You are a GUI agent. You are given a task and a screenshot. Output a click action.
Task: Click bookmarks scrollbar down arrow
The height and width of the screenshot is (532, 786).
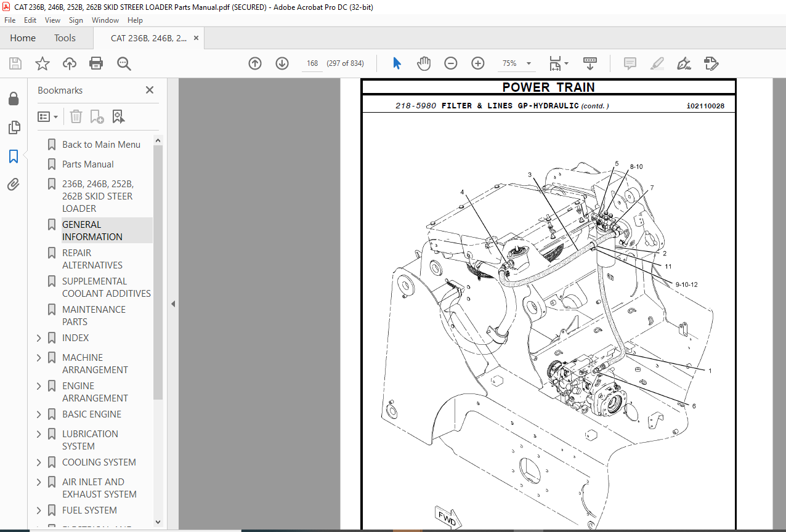coord(158,522)
